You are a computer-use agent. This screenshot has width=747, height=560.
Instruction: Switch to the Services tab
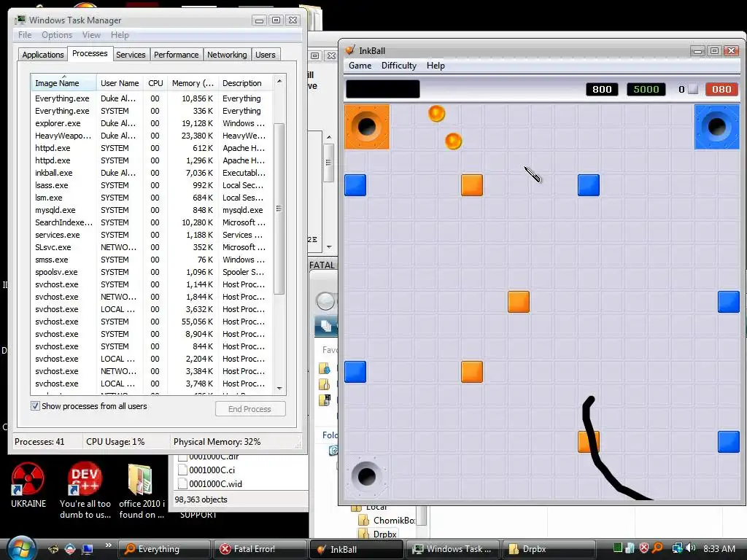coord(131,55)
